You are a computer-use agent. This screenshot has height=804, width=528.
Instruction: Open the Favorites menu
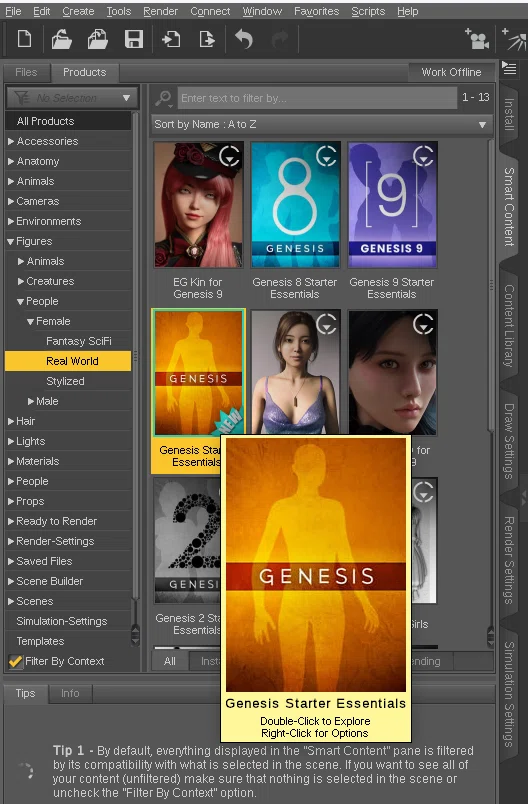pyautogui.click(x=316, y=11)
